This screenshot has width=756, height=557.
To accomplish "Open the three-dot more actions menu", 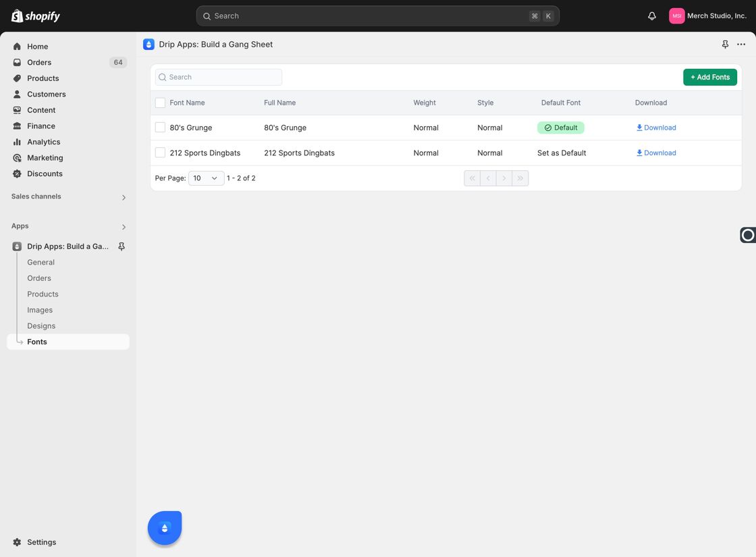I will (x=741, y=45).
